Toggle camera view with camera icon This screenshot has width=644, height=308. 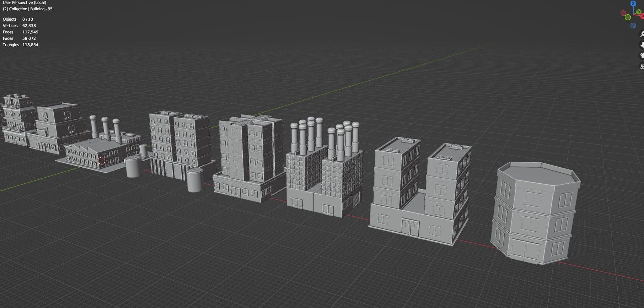pyautogui.click(x=642, y=55)
